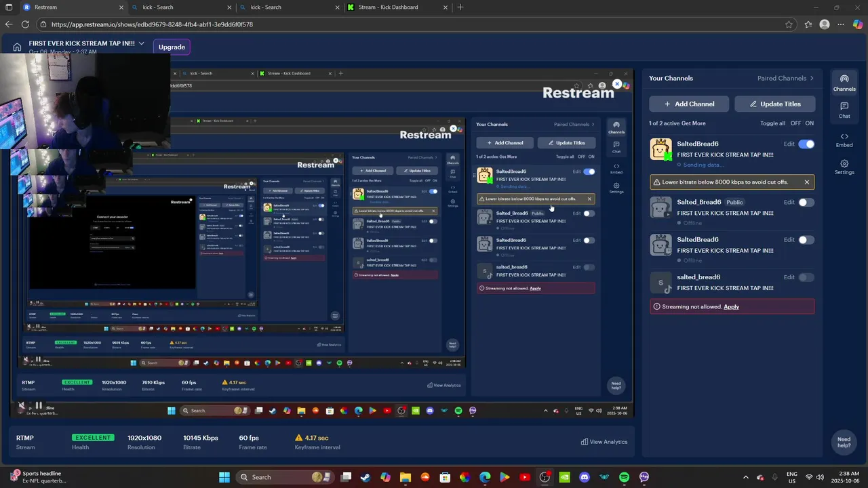The width and height of the screenshot is (868, 488).
Task: Click the Add Channel button
Action: [x=689, y=104]
